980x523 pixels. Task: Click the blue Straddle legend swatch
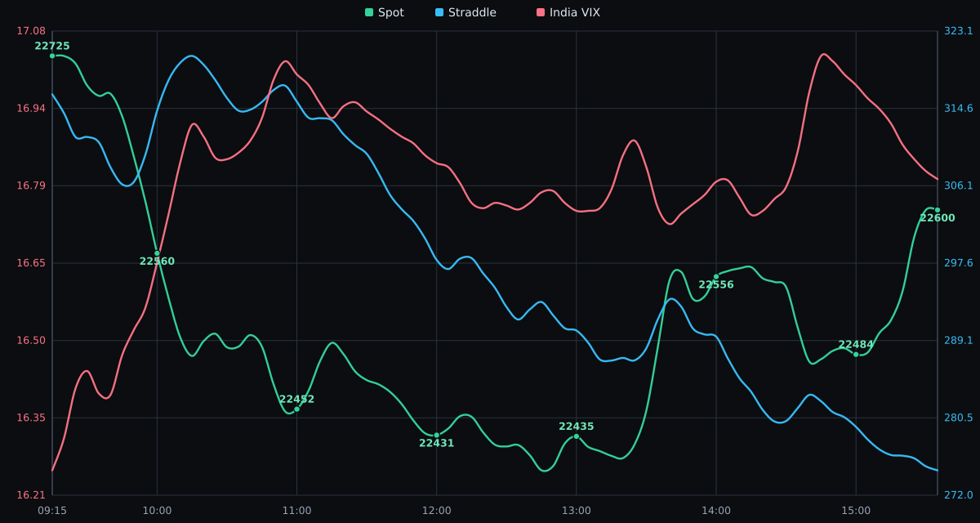pos(439,12)
